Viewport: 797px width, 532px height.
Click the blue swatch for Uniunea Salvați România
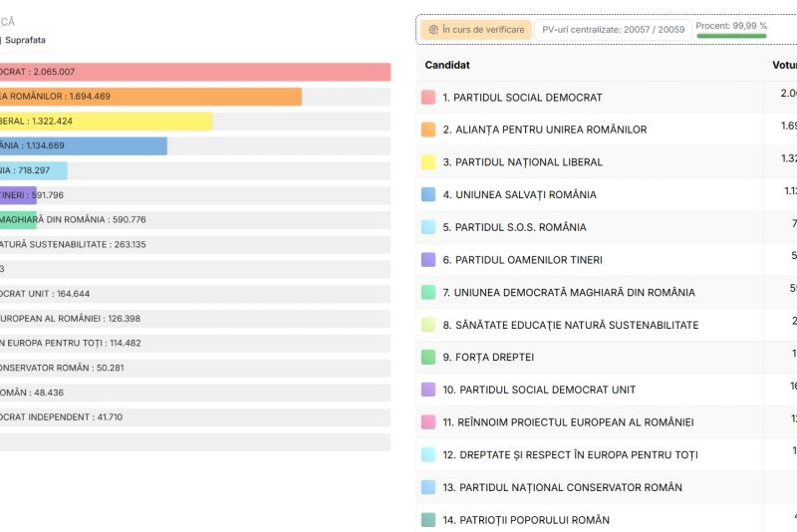point(428,194)
